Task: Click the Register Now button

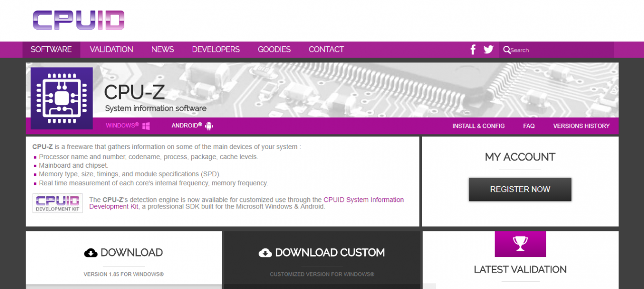Action: [x=520, y=189]
